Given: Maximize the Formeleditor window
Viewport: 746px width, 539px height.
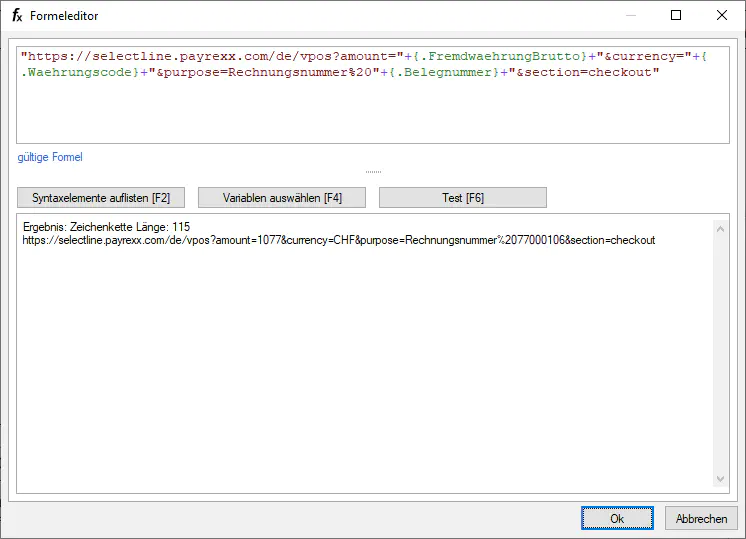Looking at the screenshot, I should (676, 16).
